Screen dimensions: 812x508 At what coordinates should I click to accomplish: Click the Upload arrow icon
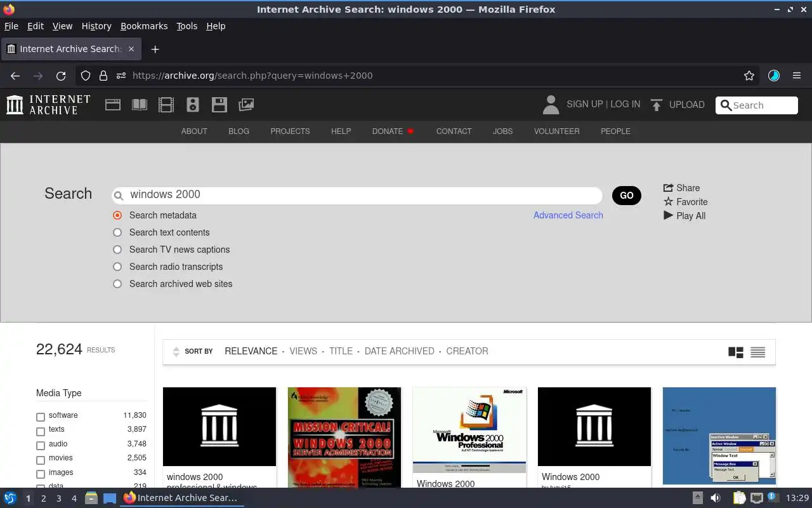[657, 105]
